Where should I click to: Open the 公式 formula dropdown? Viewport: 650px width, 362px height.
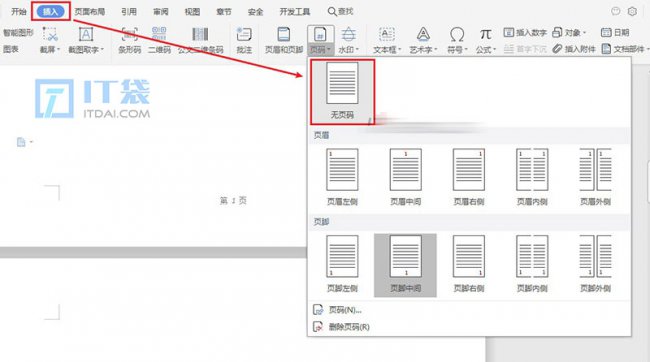click(x=485, y=40)
